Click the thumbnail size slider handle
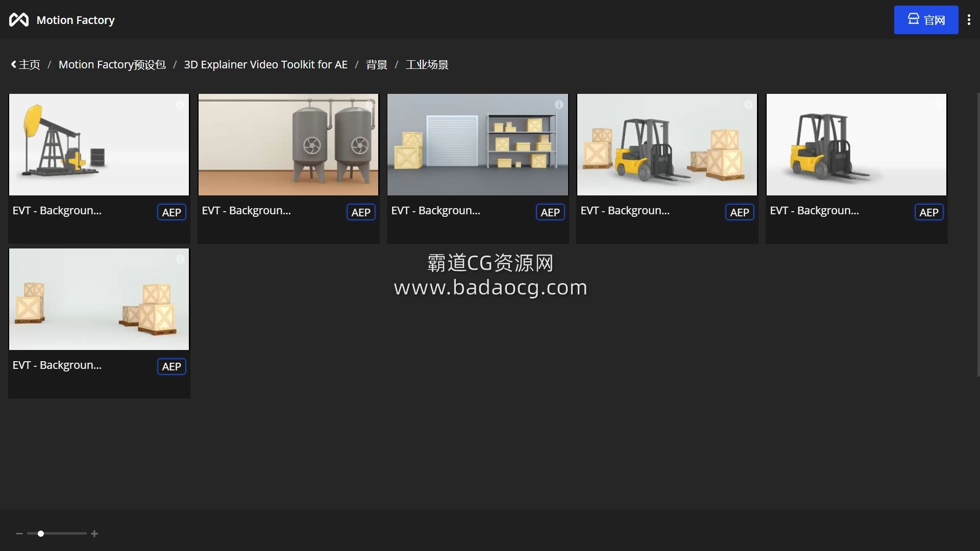980x551 pixels. click(x=41, y=534)
